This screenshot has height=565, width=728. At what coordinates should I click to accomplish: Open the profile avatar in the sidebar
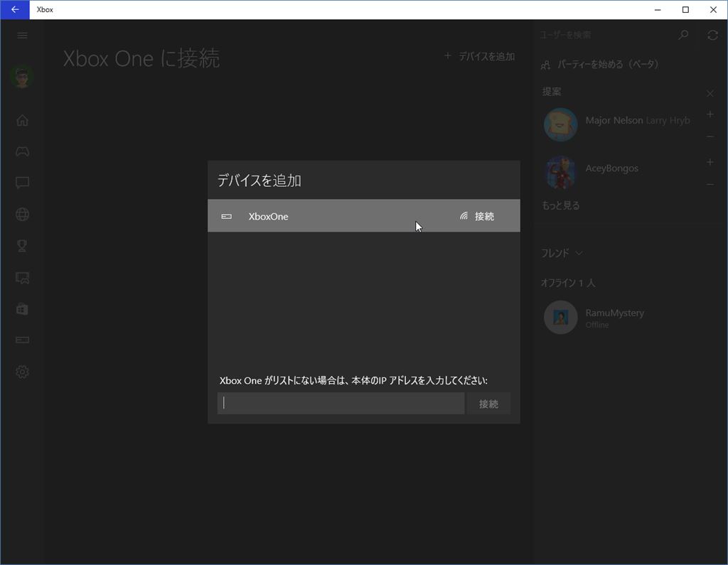(x=22, y=77)
